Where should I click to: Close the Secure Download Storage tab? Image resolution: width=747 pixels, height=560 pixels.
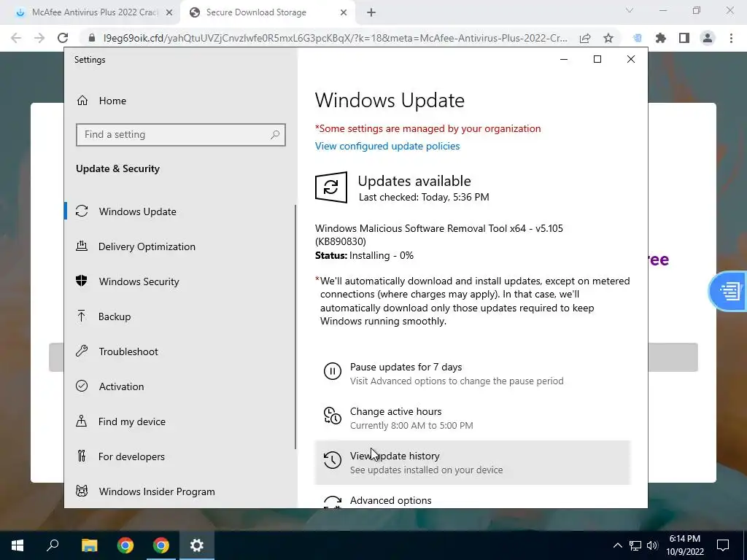click(344, 13)
